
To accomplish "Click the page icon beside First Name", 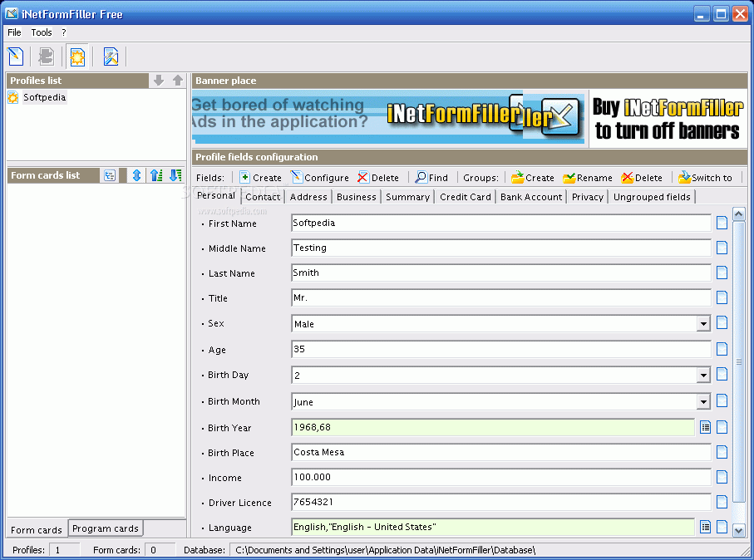I will [722, 223].
